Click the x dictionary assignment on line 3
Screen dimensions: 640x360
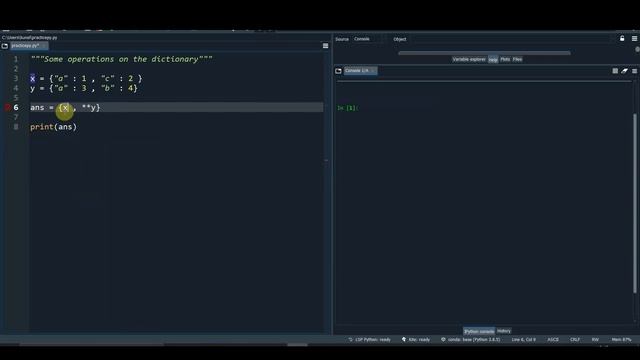pyautogui.click(x=86, y=78)
